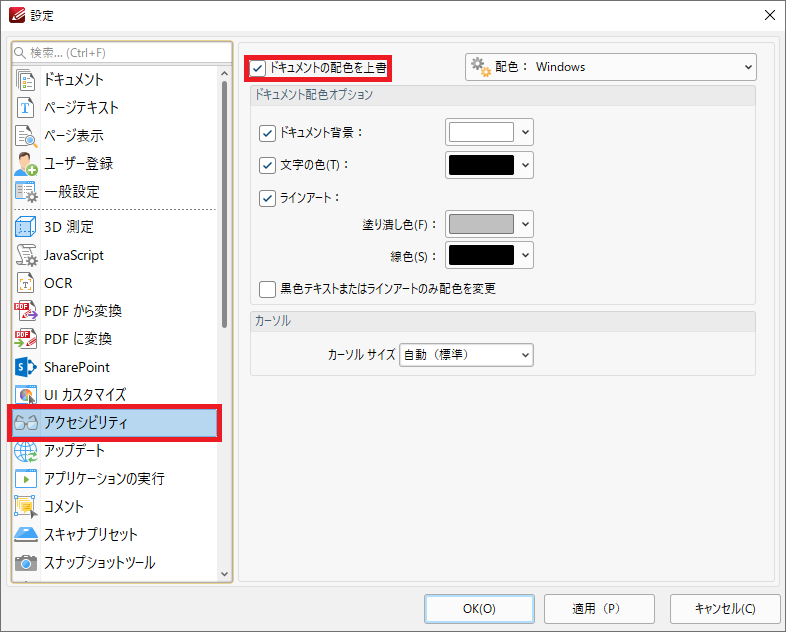Expand 文字の色 color dropdown arrow
This screenshot has width=786, height=632.
coord(525,165)
